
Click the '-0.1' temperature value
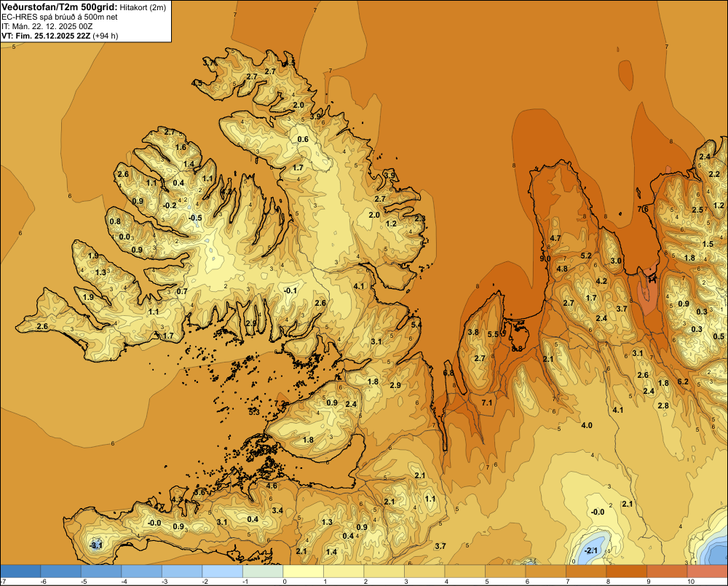click(x=290, y=290)
